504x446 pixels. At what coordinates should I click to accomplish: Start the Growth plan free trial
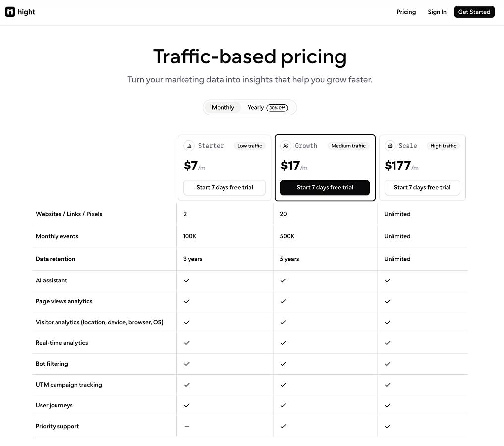pyautogui.click(x=325, y=188)
